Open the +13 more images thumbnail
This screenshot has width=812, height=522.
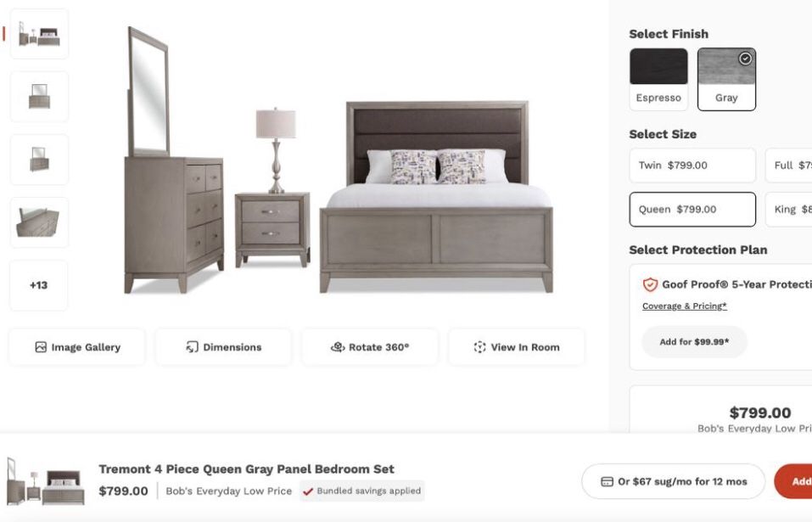click(39, 285)
